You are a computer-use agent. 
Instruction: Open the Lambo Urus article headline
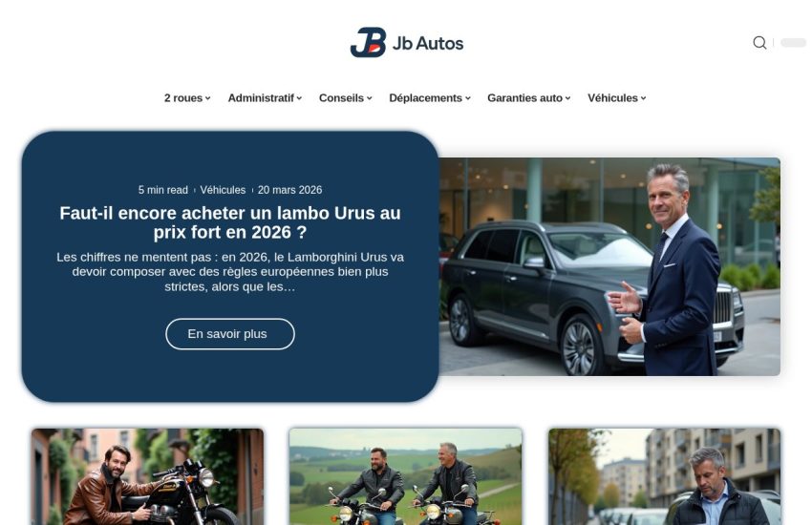pyautogui.click(x=230, y=222)
